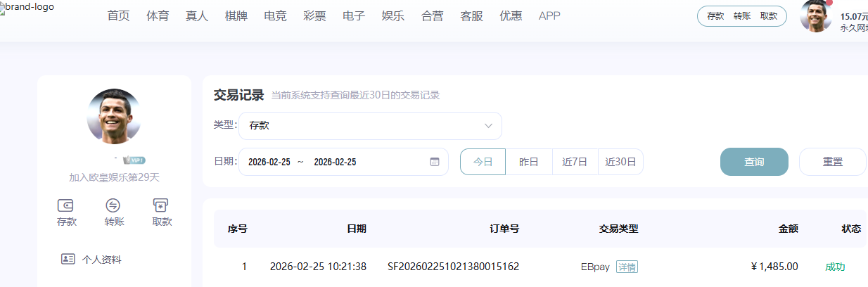Select the 近30日 date range option

(620, 162)
